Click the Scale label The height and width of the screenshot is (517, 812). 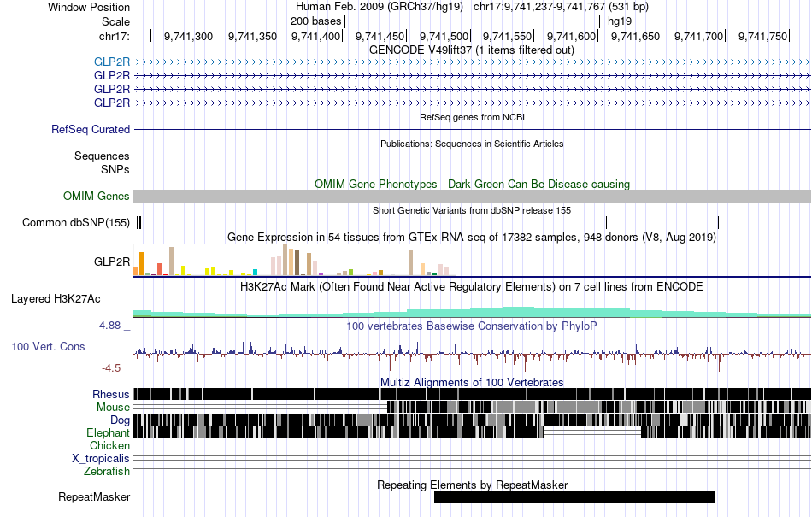116,21
